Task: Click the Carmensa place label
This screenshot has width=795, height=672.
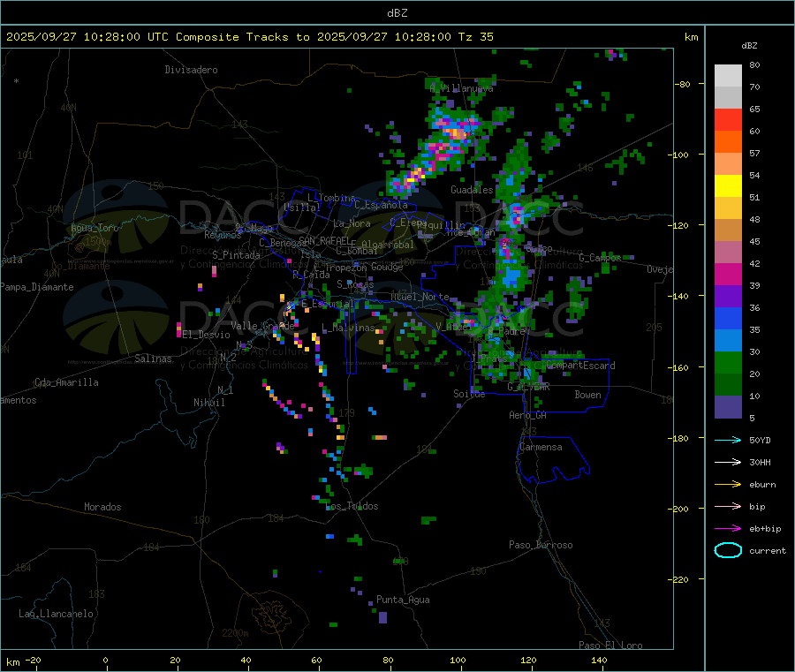Action: pos(541,447)
